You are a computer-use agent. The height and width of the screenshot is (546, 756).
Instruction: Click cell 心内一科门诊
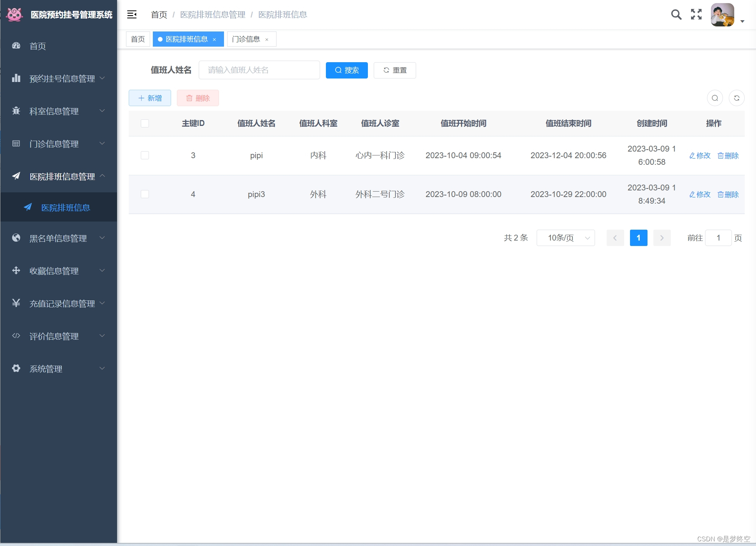[380, 155]
